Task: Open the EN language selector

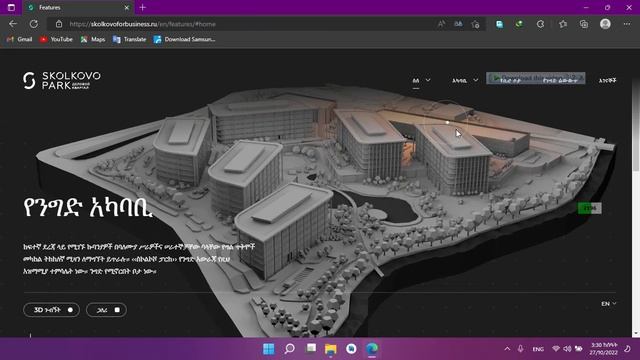Action: (x=609, y=304)
